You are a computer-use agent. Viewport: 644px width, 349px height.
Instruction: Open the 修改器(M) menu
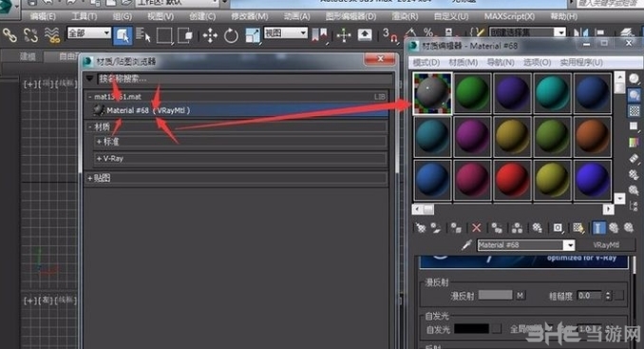pyautogui.click(x=249, y=16)
